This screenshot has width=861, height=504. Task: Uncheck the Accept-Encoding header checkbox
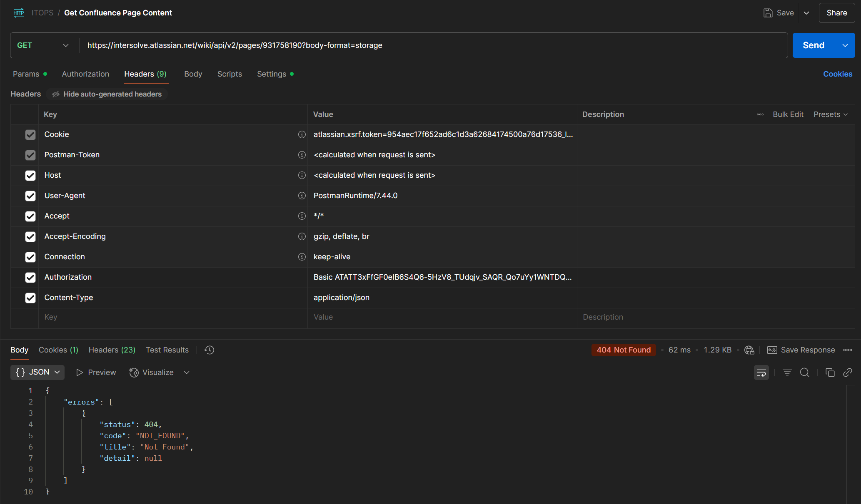pos(30,236)
